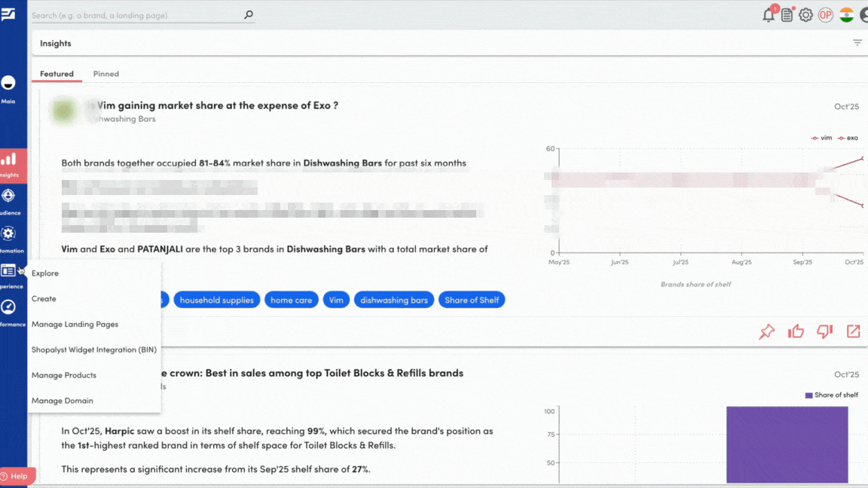
Task: Like the Vim vs Exo insight
Action: pos(796,331)
